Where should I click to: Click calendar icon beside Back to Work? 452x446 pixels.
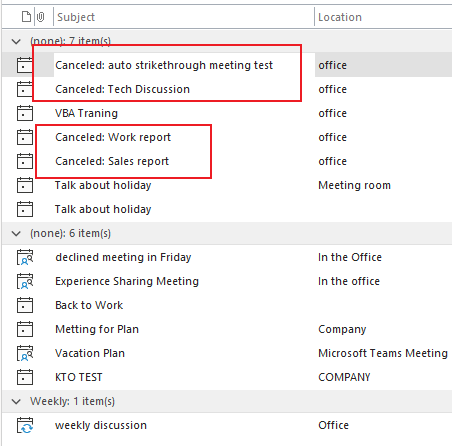25,305
